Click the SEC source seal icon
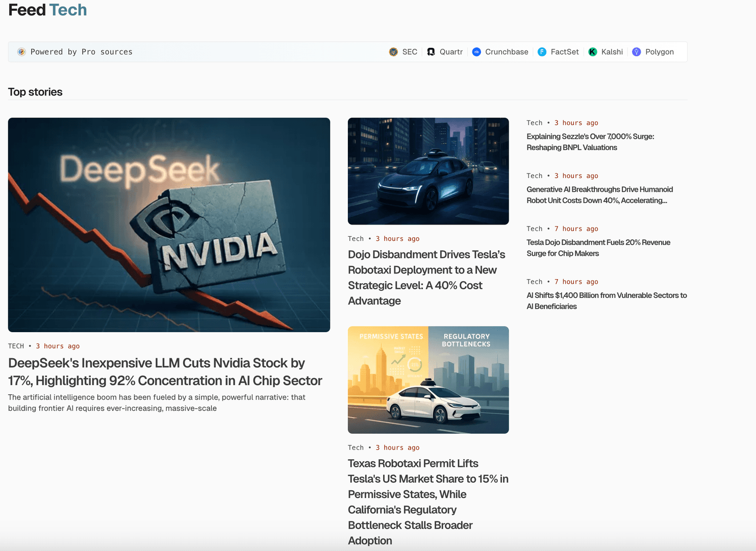756x551 pixels. coord(393,52)
